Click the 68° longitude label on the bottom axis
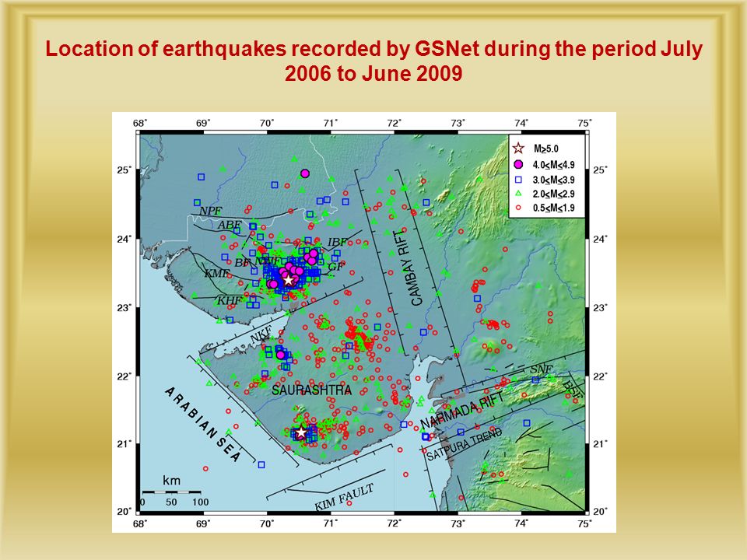 (139, 523)
